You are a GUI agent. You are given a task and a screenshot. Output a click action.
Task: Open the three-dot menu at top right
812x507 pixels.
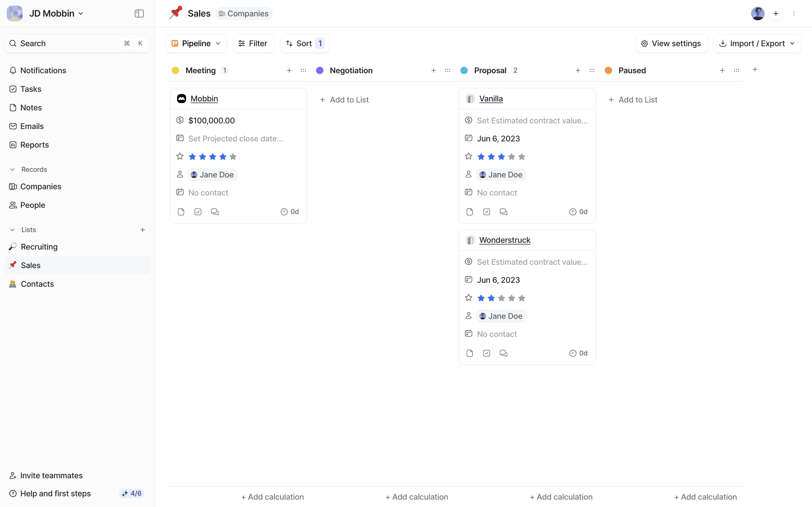[794, 14]
